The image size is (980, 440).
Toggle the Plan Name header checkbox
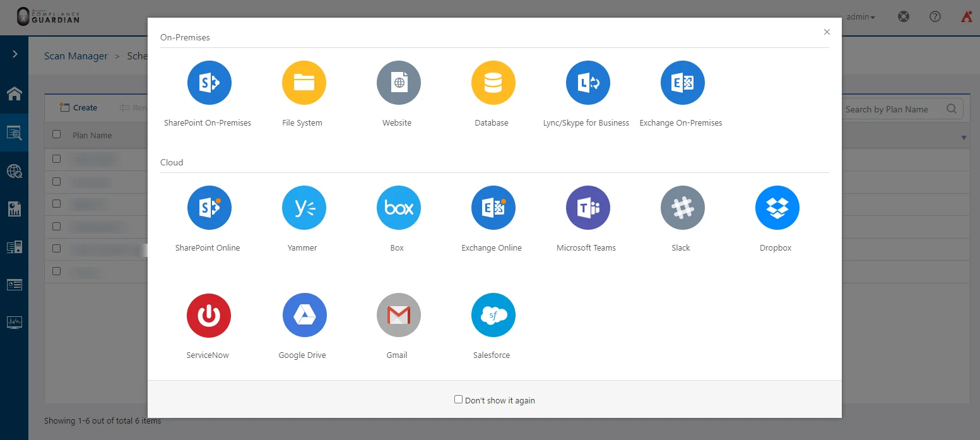coord(56,134)
